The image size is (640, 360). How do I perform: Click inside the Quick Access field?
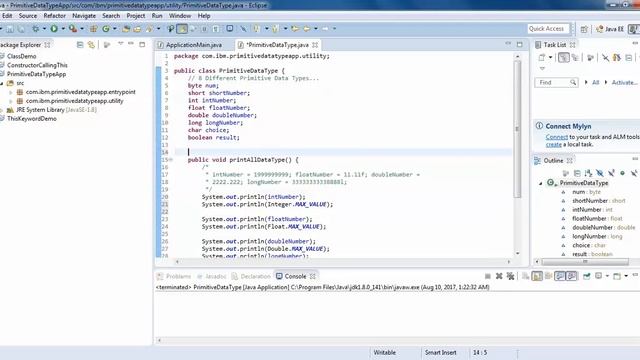548,29
